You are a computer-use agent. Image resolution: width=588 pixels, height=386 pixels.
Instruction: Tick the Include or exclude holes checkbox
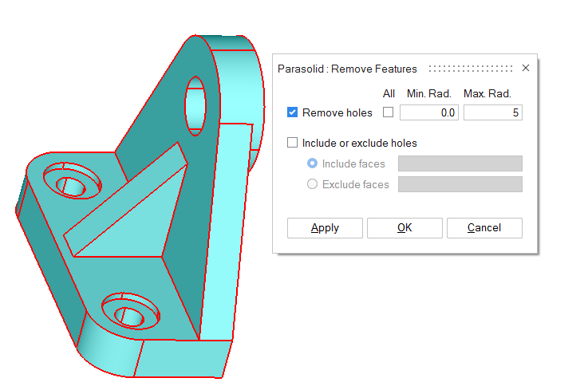point(293,144)
